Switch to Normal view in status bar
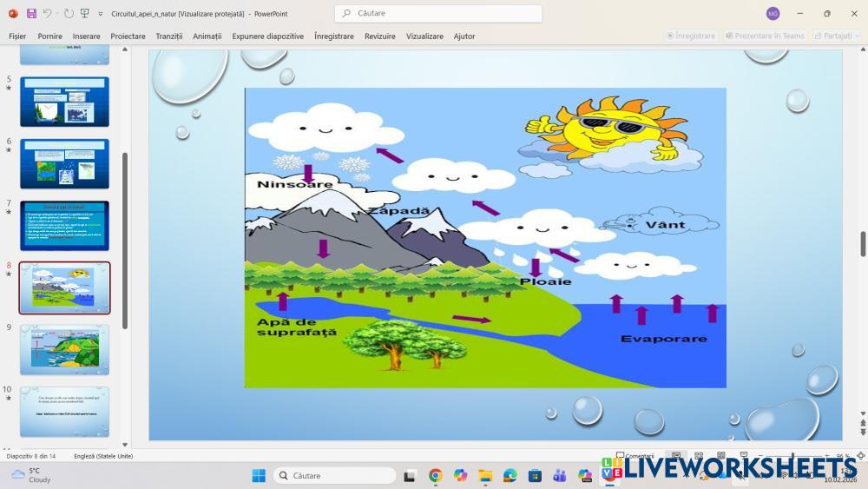The width and height of the screenshot is (868, 489). tap(676, 456)
